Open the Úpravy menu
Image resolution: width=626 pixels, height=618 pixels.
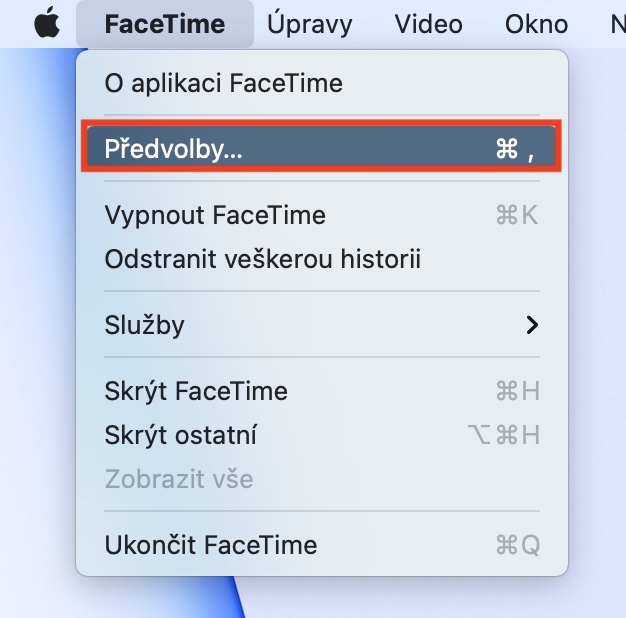[310, 24]
